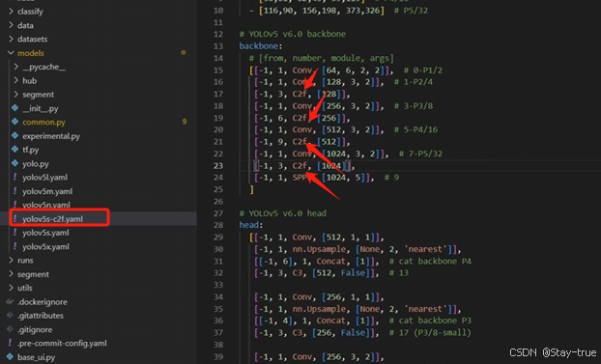The width and height of the screenshot is (601, 364).
Task: Select yolov5s-c2f.yaml in explorer
Action: pyautogui.click(x=52, y=219)
